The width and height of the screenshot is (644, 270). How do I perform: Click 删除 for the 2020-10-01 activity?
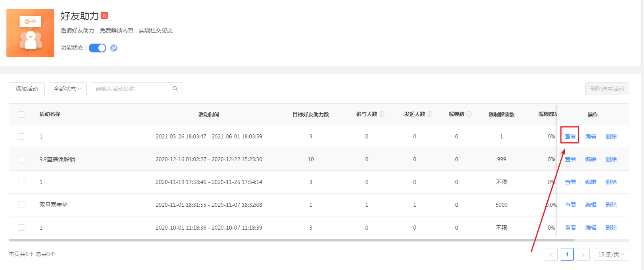coord(611,228)
